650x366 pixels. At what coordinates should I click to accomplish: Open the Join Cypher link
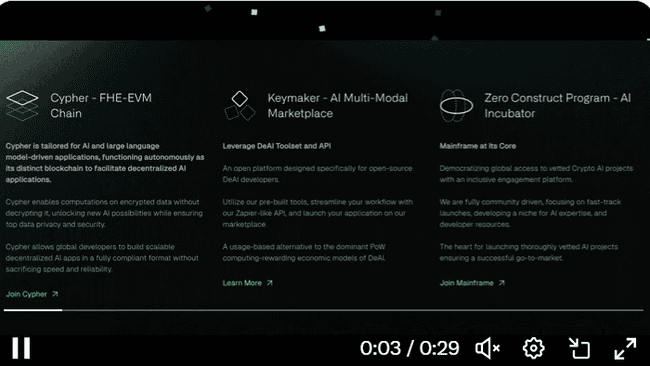click(32, 294)
